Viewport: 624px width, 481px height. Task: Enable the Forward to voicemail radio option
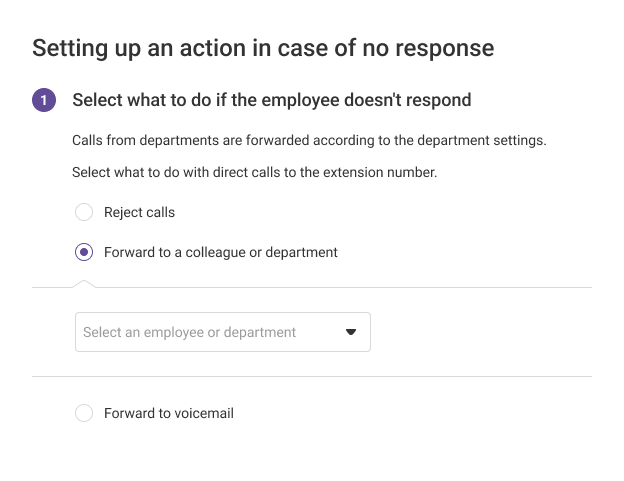(x=84, y=413)
